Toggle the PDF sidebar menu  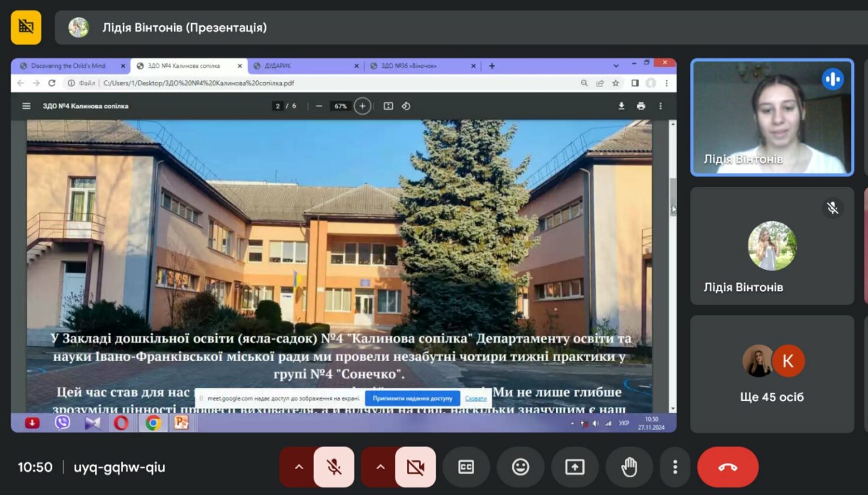coord(26,106)
